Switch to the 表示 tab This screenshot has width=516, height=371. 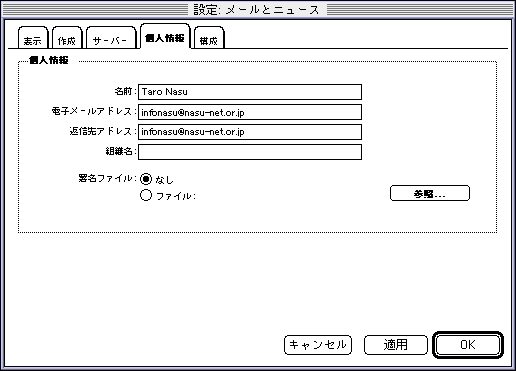(33, 38)
